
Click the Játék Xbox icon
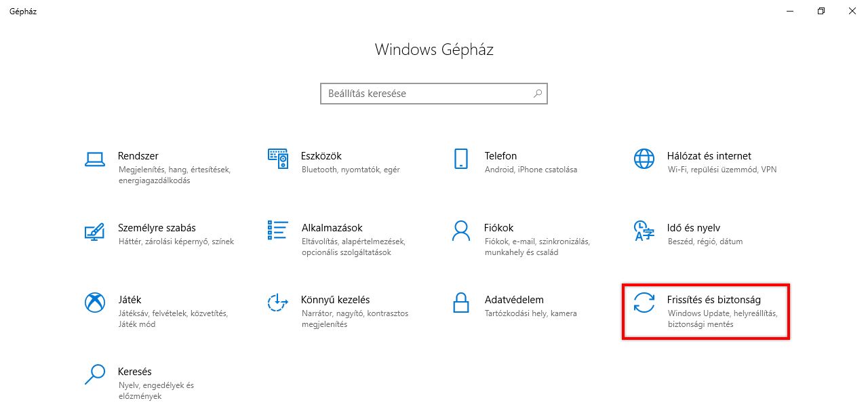tap(94, 303)
